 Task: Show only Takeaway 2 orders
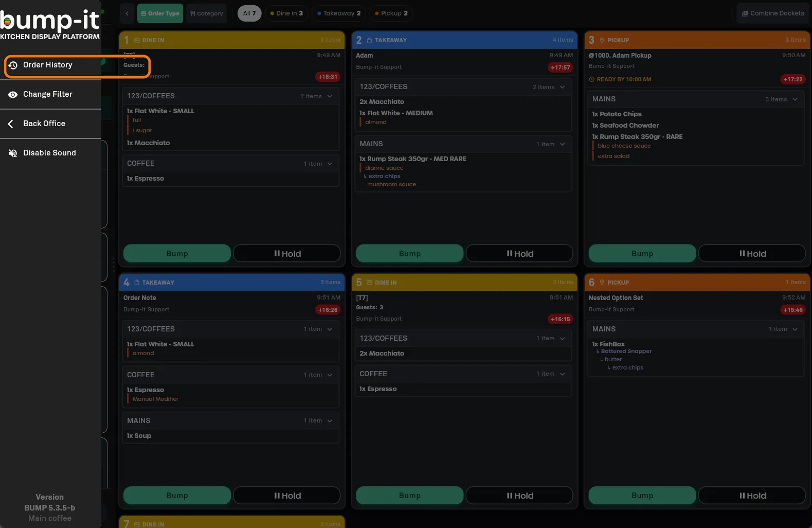pos(339,13)
